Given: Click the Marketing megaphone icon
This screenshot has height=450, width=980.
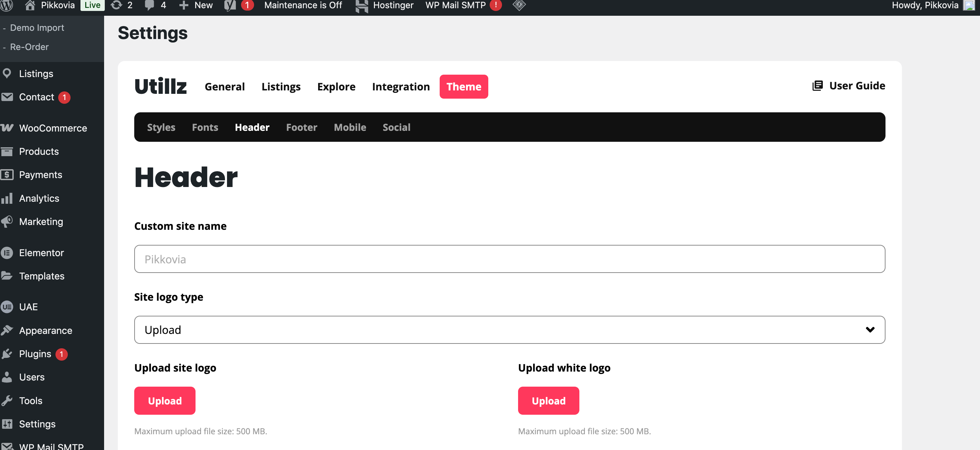Looking at the screenshot, I should (7, 221).
